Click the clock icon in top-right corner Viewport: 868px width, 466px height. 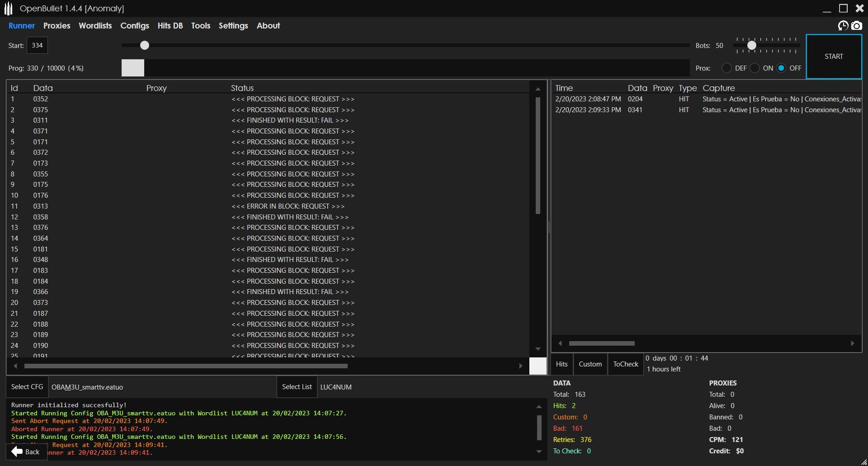point(843,26)
